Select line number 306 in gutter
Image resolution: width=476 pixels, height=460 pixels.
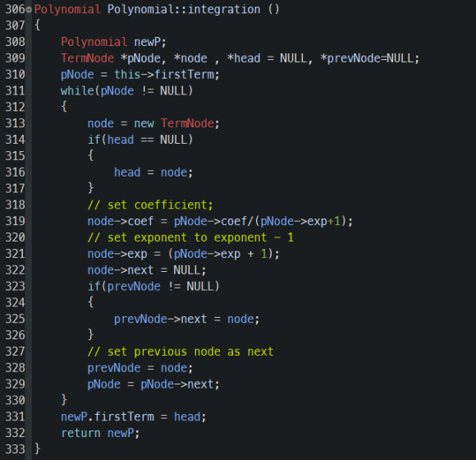click(x=15, y=9)
